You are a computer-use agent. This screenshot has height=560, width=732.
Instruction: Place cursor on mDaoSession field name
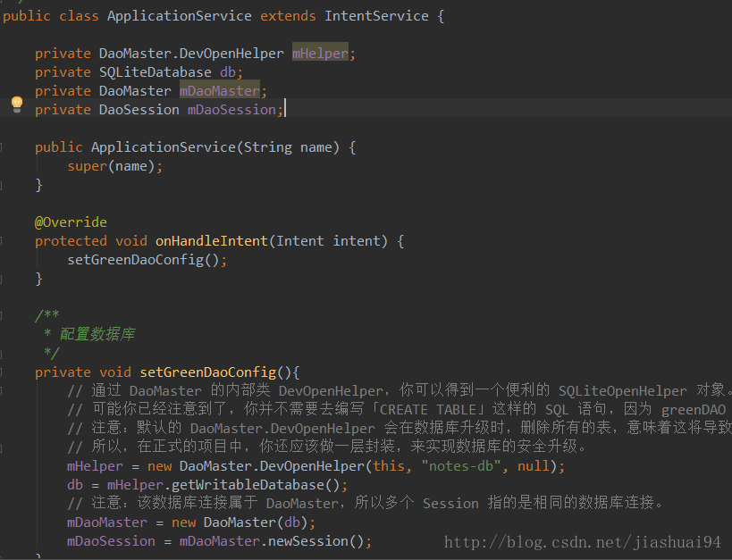point(232,110)
